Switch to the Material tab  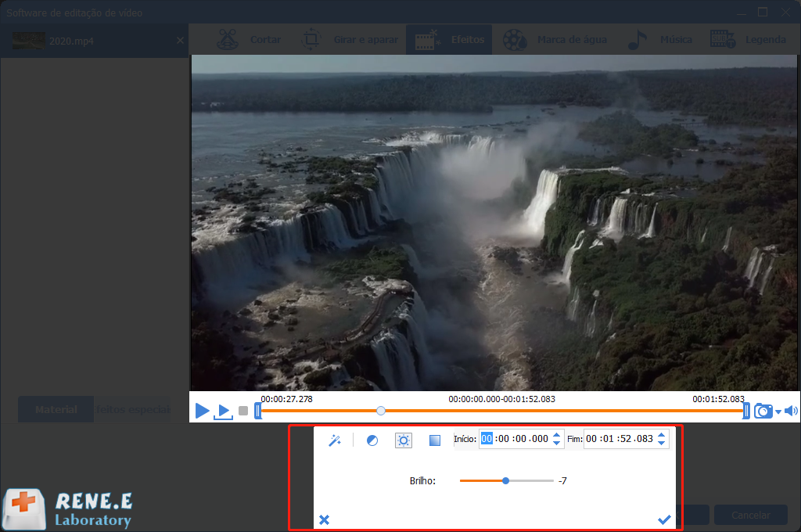(x=56, y=409)
